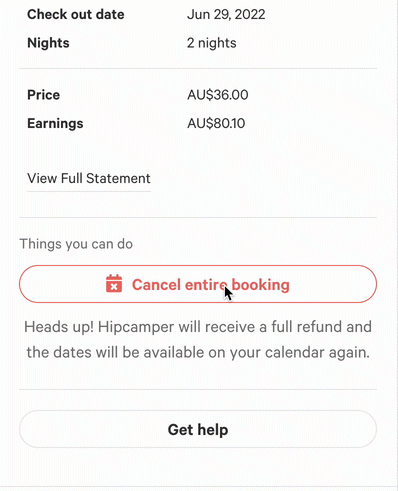This screenshot has width=398, height=491.
Task: Click the word 'booking' on the cancel button
Action: point(260,285)
